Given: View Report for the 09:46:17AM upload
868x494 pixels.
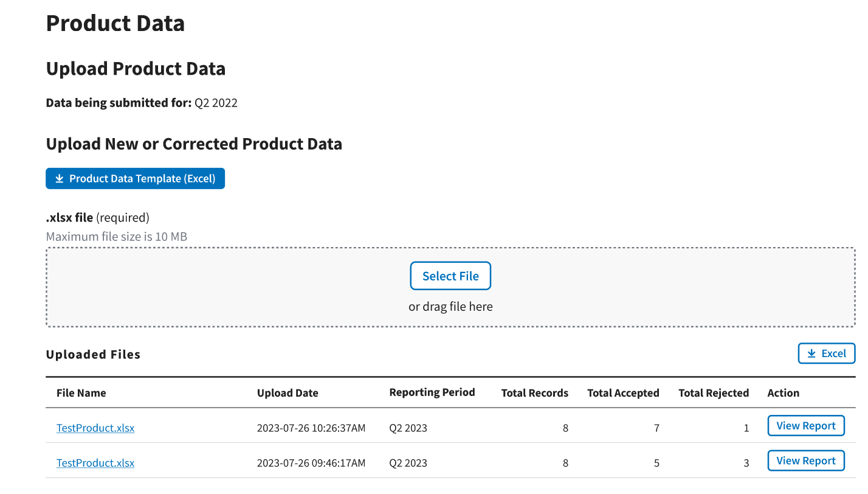Looking at the screenshot, I should coord(805,461).
